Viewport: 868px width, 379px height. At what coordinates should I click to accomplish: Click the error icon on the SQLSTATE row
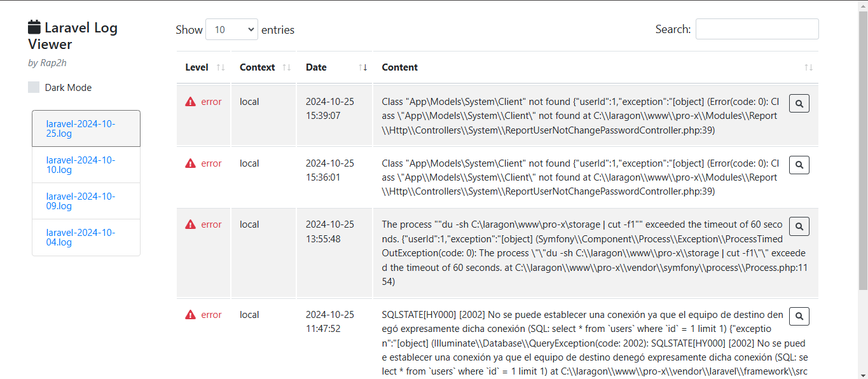[190, 314]
